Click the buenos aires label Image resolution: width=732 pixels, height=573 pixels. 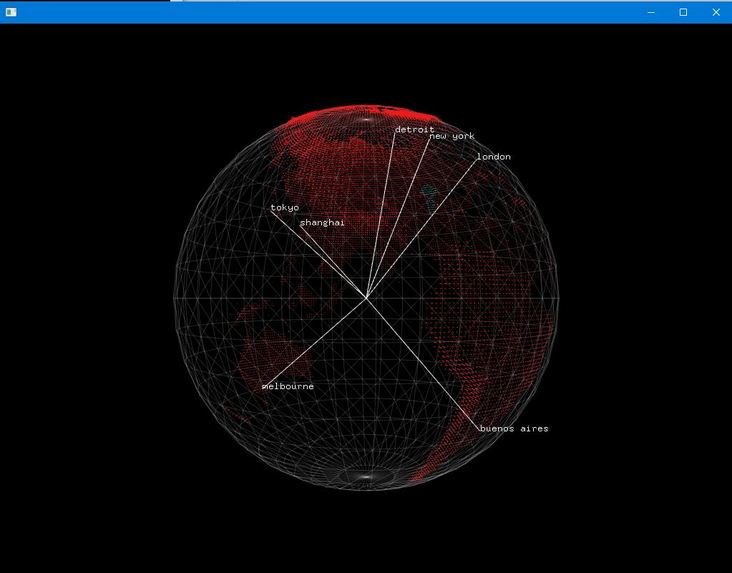pos(514,429)
